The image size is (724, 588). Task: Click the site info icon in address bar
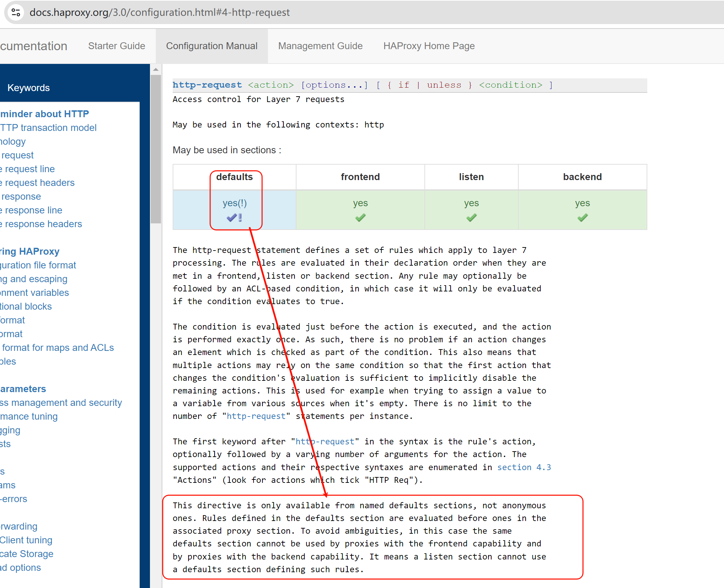coord(16,13)
